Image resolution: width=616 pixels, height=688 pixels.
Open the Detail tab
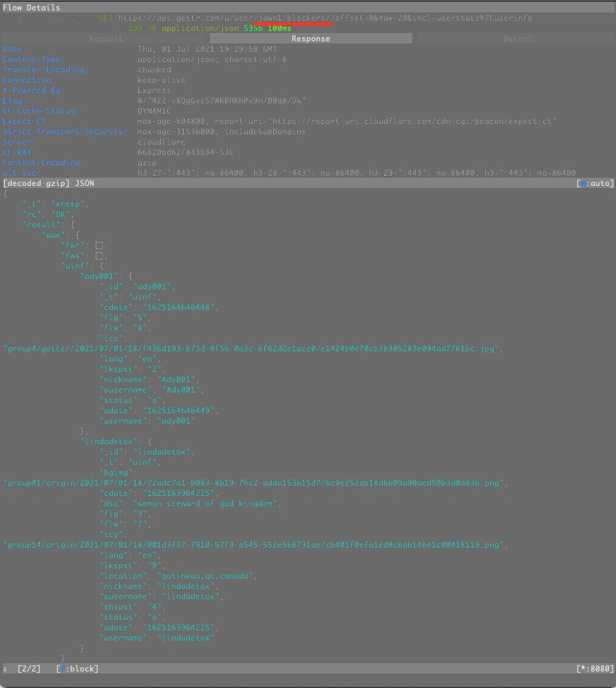(518, 39)
